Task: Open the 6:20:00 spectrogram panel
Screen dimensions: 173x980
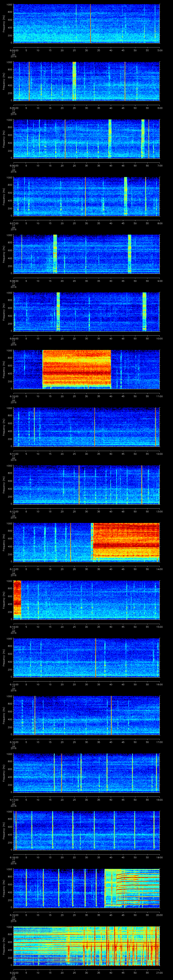Action: [86, 946]
